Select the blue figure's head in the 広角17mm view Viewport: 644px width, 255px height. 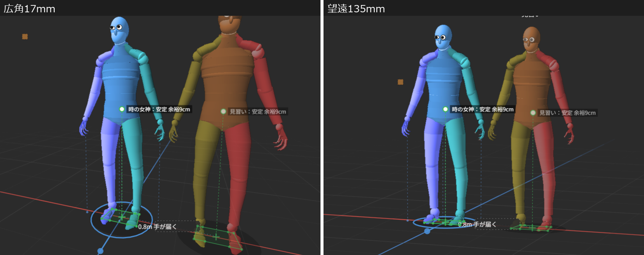coord(120,30)
